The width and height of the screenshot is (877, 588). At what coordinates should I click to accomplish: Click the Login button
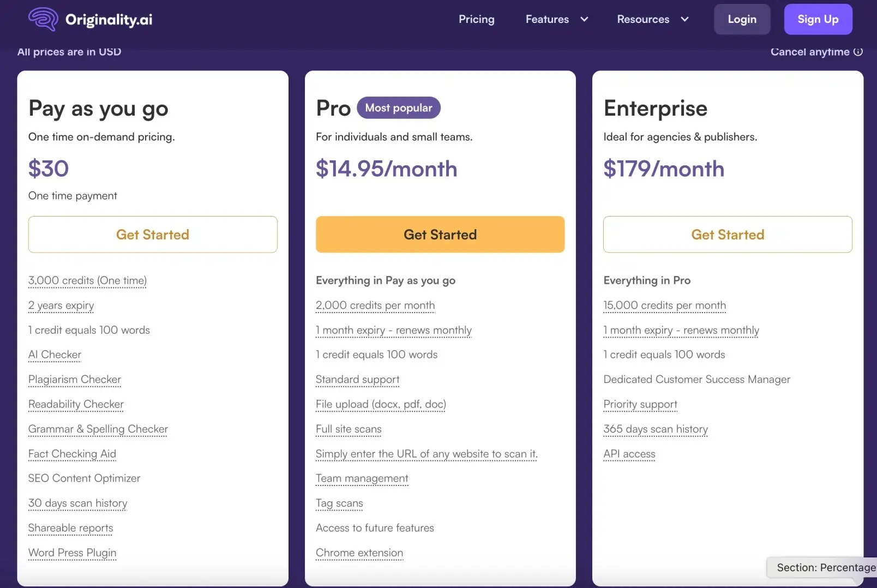click(x=742, y=19)
